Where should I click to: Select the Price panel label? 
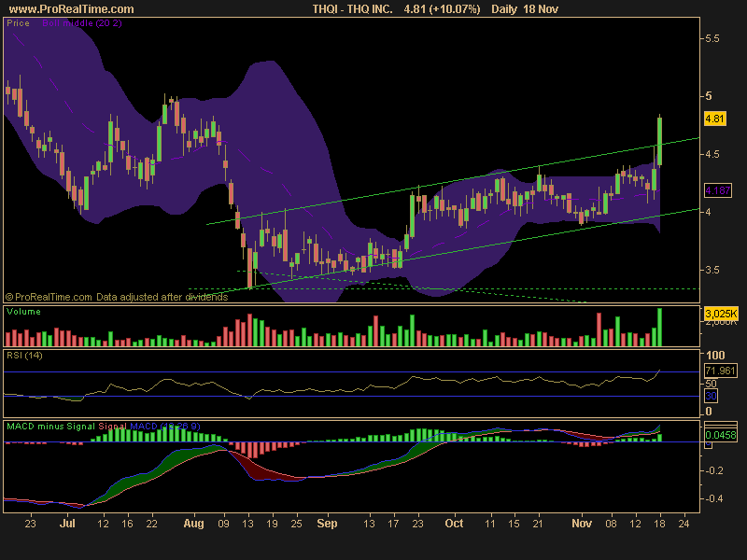pyautogui.click(x=18, y=22)
